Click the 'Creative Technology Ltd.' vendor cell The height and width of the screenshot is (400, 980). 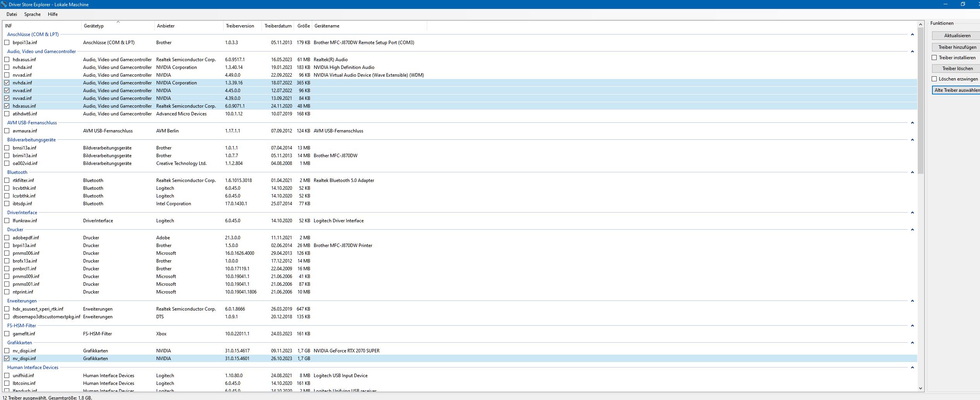pyautogui.click(x=181, y=163)
